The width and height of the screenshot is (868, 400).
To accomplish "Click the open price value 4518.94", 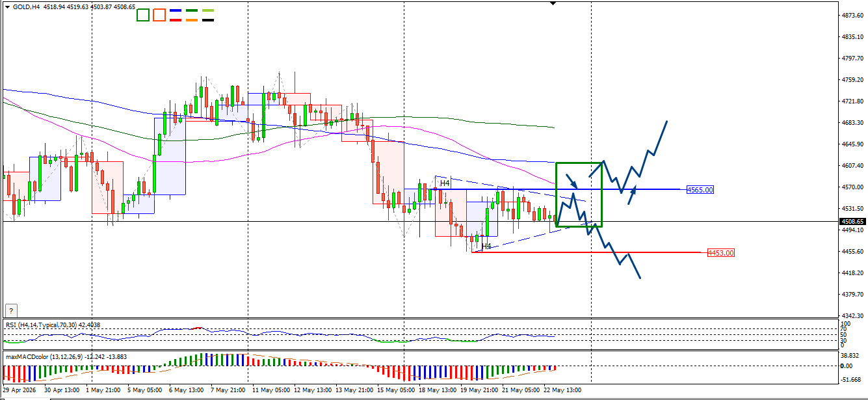I will 53,7.
